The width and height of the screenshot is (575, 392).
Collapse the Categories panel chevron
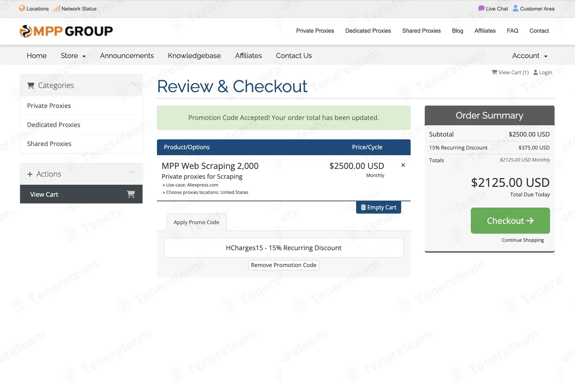click(132, 84)
